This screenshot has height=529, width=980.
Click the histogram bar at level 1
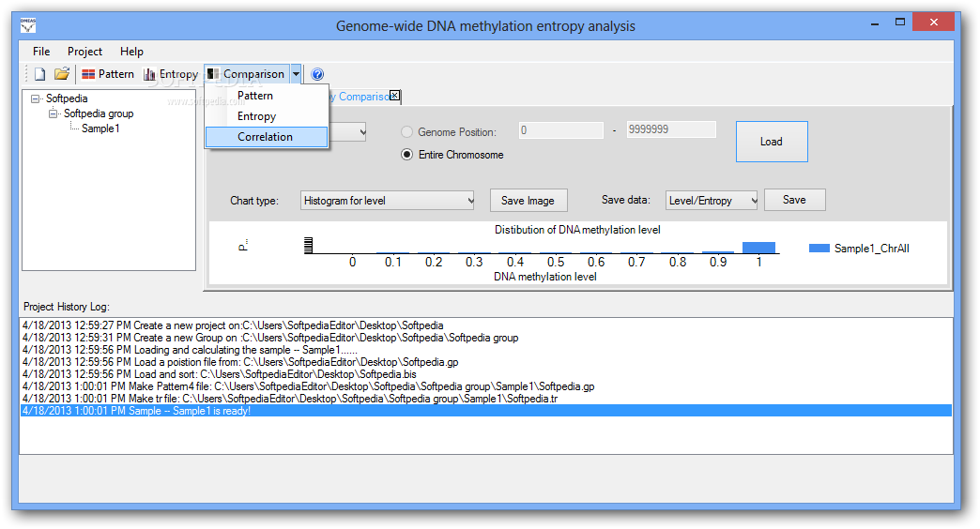click(758, 248)
